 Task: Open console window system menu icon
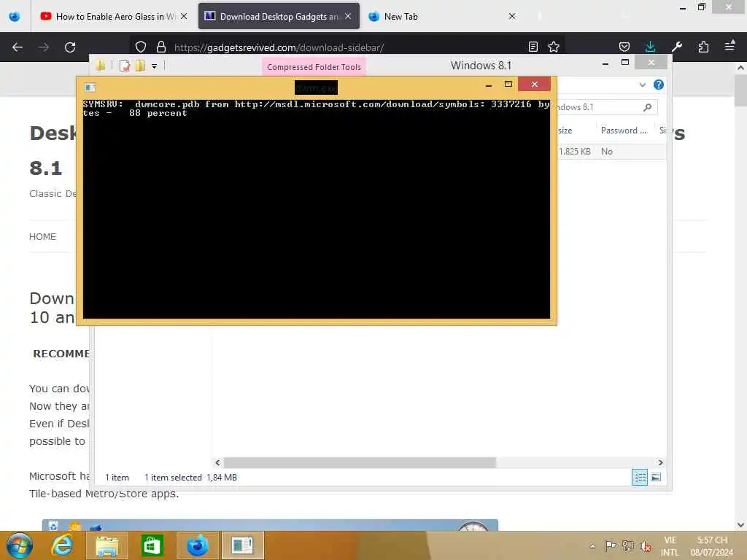coord(90,87)
